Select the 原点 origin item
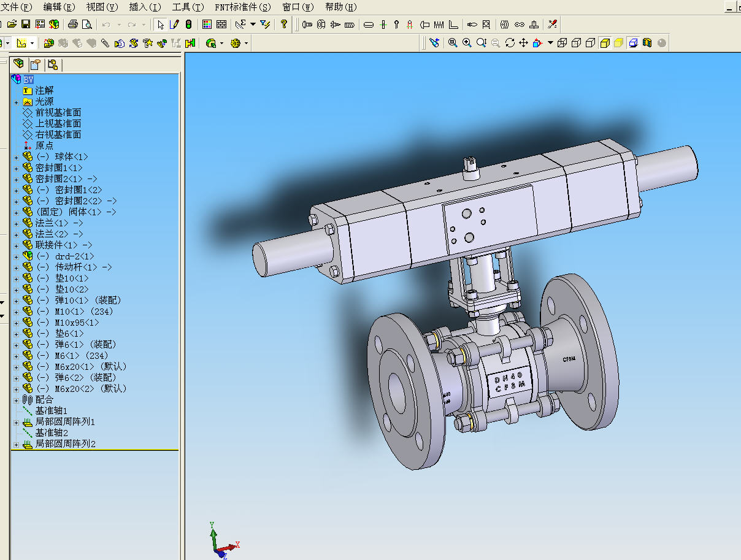The height and width of the screenshot is (560, 741). (x=44, y=146)
